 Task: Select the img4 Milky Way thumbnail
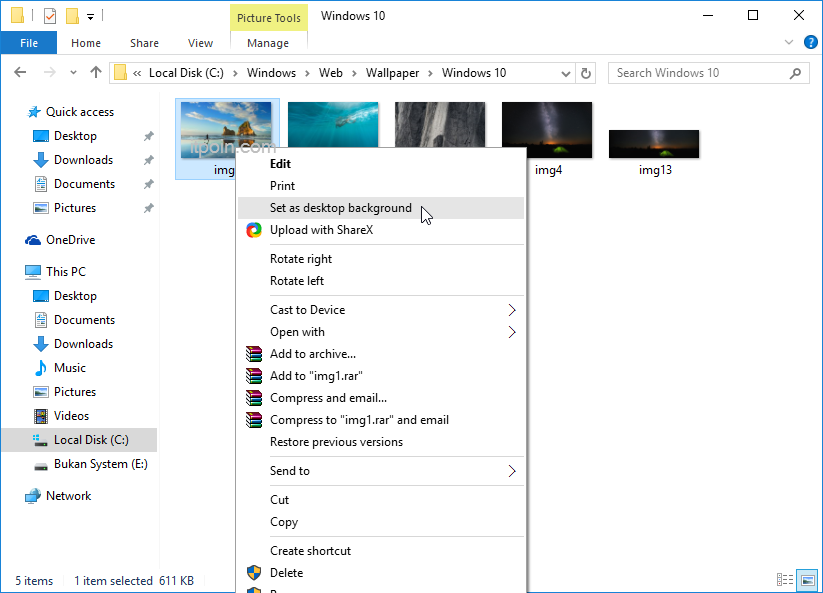click(x=547, y=130)
